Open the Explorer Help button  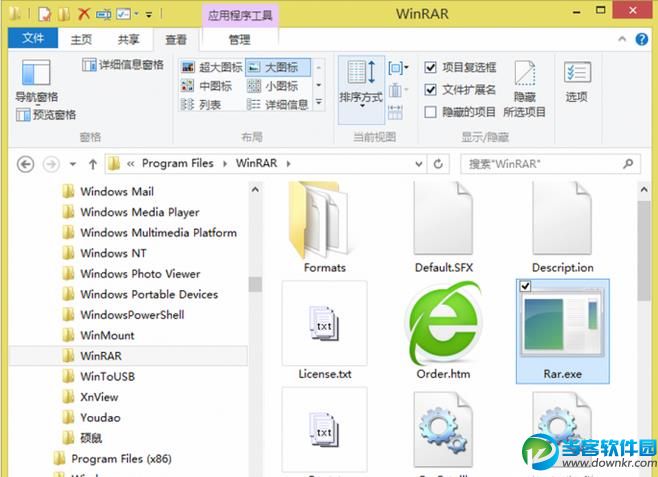tap(641, 39)
